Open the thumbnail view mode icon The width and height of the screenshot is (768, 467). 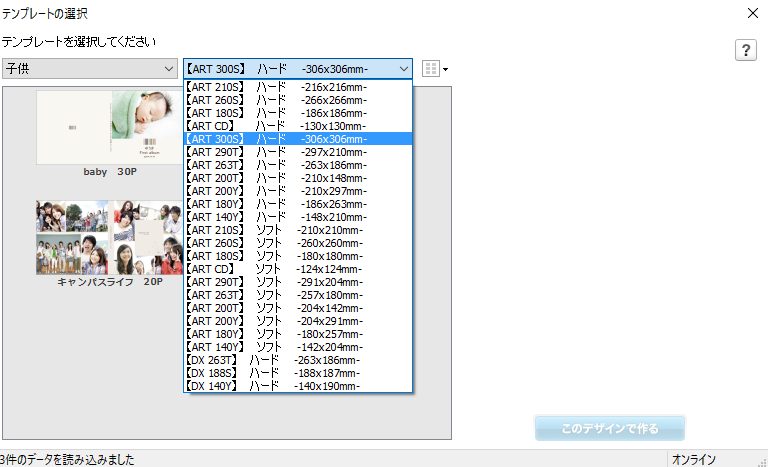point(431,69)
